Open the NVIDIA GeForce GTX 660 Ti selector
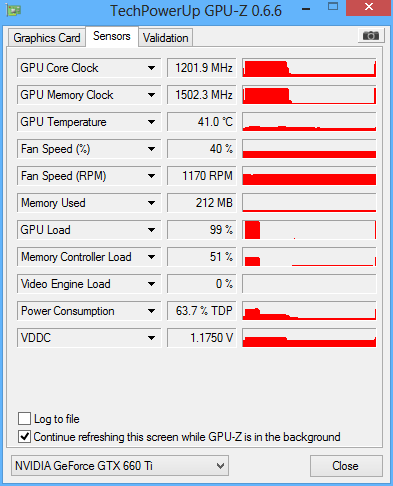 pyautogui.click(x=120, y=465)
